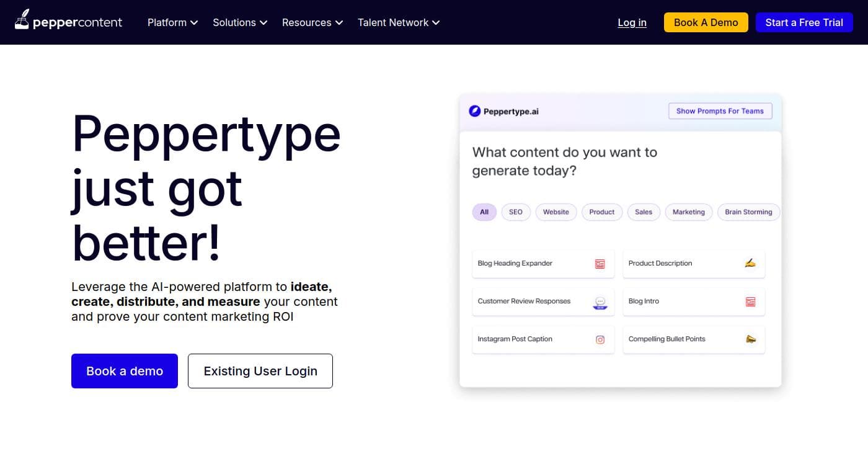The height and width of the screenshot is (456, 868).
Task: Open the Resources menu
Action: tap(312, 22)
